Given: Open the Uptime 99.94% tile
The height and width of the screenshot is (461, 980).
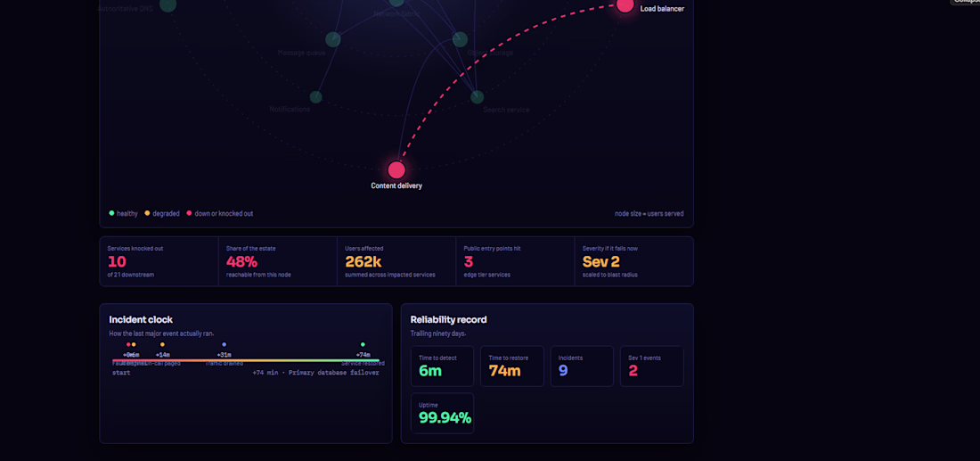Looking at the screenshot, I should click(443, 414).
